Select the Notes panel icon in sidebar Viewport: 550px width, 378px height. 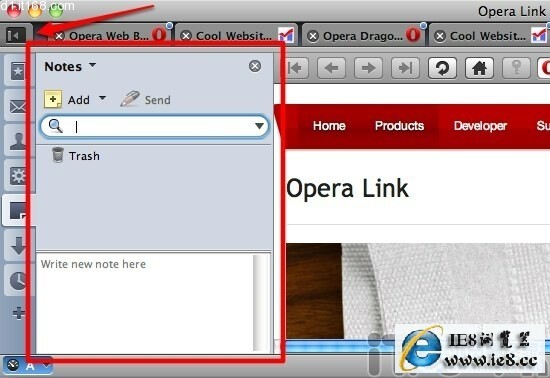(x=18, y=210)
